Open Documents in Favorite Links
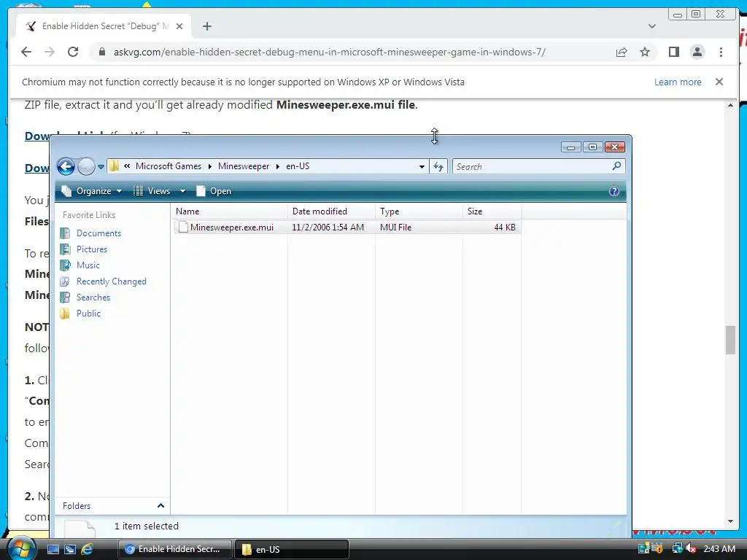747x560 pixels. (98, 233)
